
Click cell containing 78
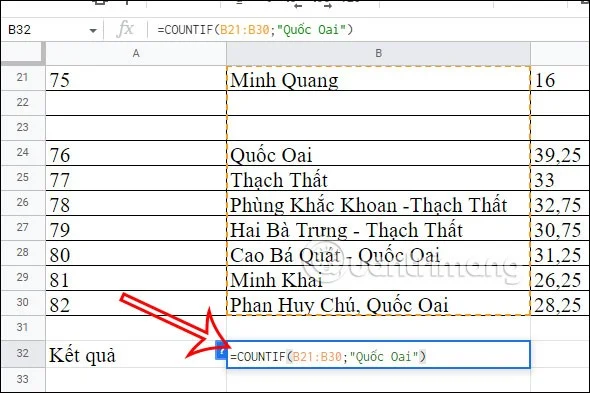point(136,203)
